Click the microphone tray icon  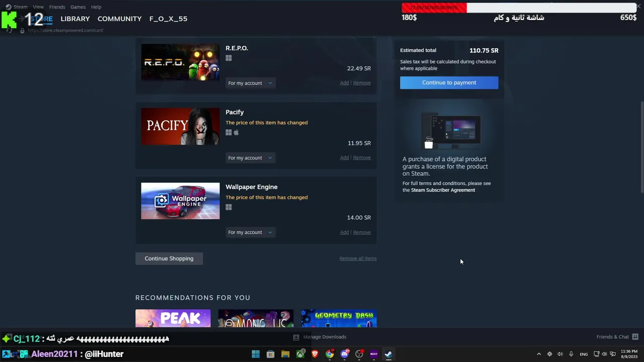pyautogui.click(x=571, y=354)
